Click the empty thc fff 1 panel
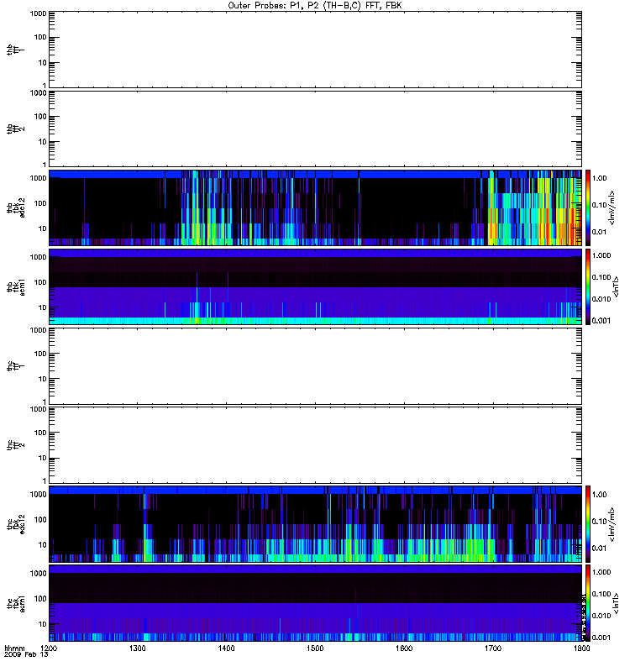This screenshot has width=630, height=672. tap(316, 366)
